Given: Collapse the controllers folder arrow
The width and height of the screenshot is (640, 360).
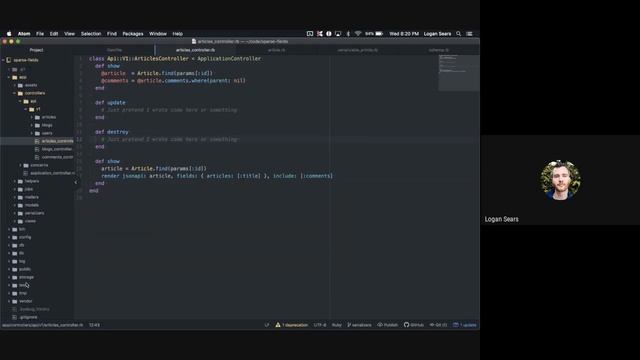Looking at the screenshot, I should pos(15,93).
